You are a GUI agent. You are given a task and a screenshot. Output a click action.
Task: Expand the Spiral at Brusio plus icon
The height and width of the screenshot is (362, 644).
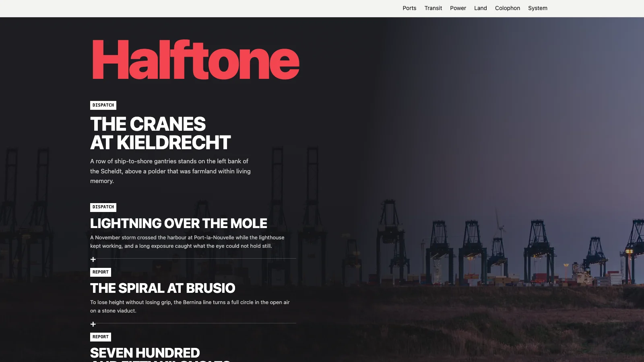coord(93,324)
